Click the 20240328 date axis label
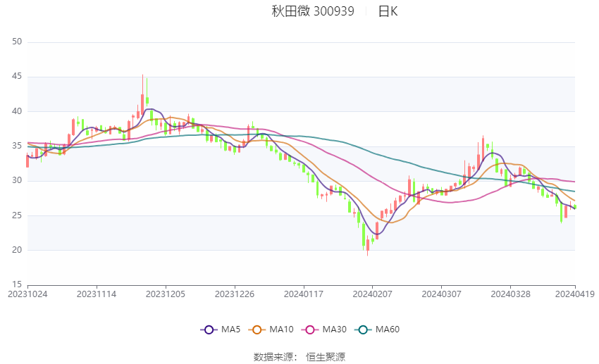 pyautogui.click(x=509, y=293)
